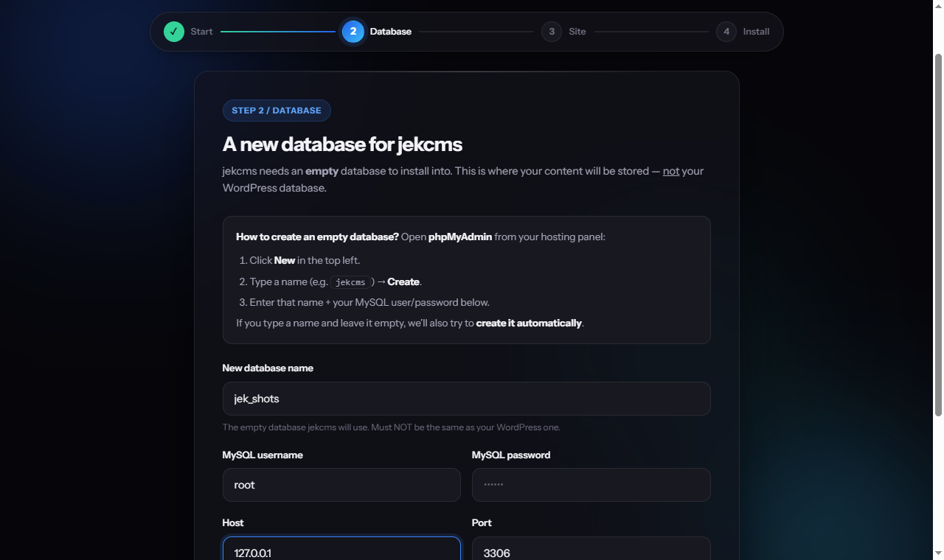Click the 'MySQL password' label

point(511,455)
